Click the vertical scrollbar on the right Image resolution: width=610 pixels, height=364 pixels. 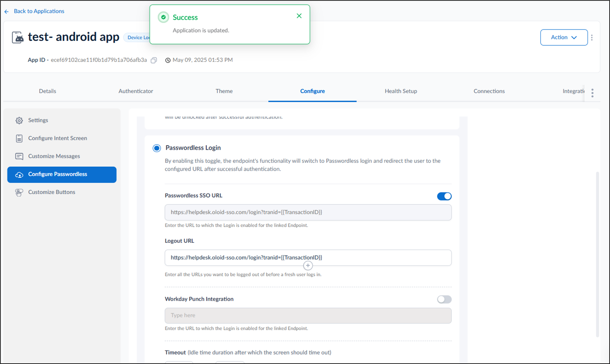[597, 255]
